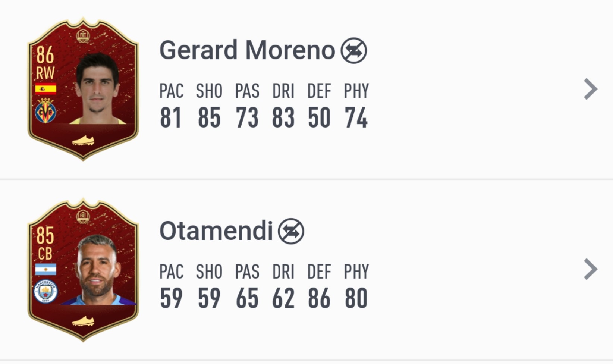Click the Otamendi player name

pyautogui.click(x=216, y=230)
